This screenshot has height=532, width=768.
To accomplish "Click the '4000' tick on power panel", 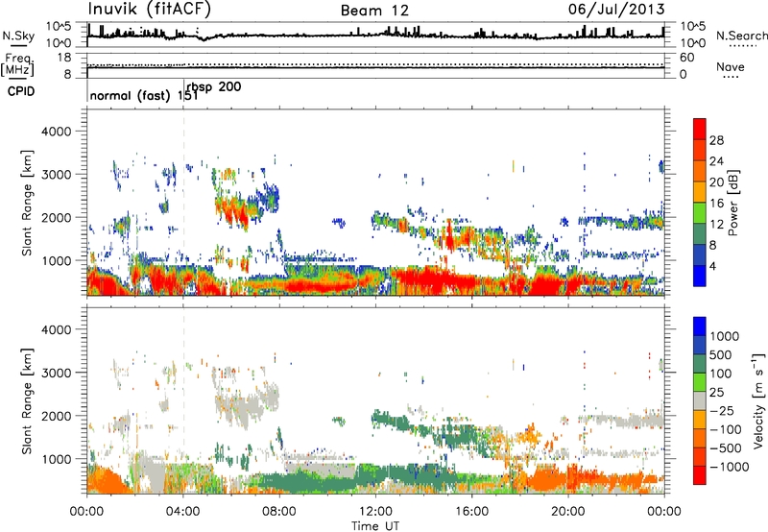I will click(56, 132).
